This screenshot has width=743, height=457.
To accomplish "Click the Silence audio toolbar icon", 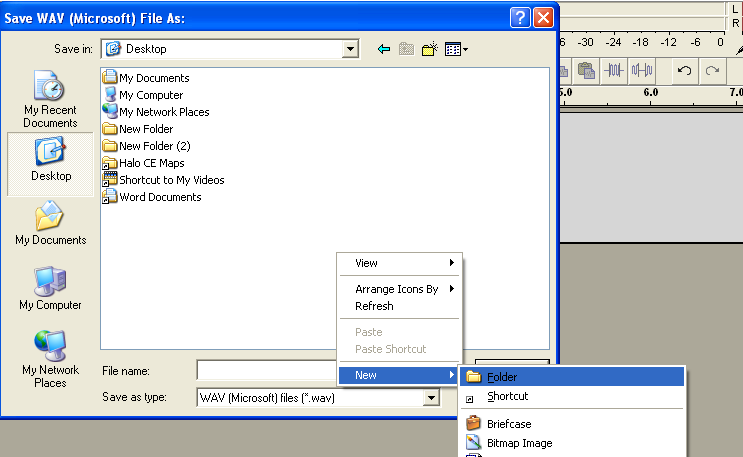I will (641, 70).
